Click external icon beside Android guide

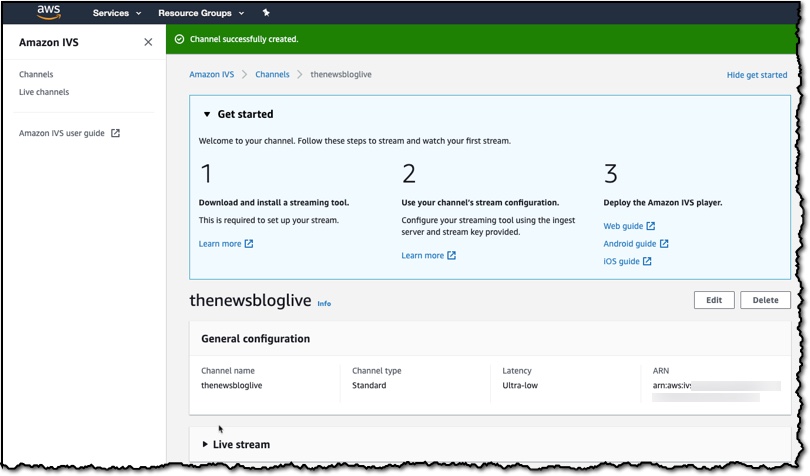pos(664,243)
